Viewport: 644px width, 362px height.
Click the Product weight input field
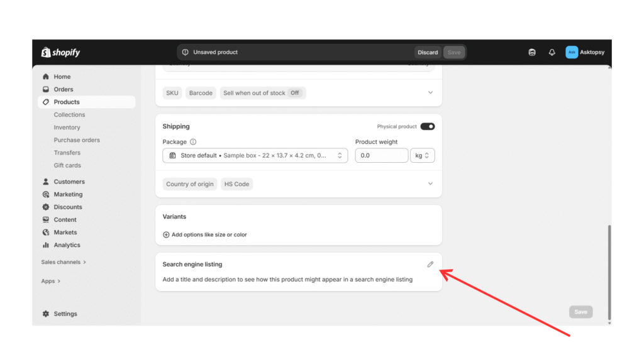[x=381, y=155]
